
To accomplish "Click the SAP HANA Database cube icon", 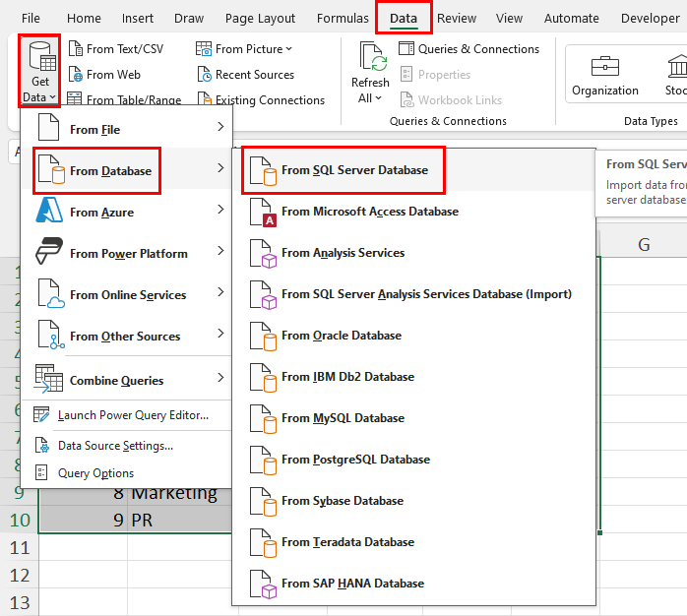I will (263, 584).
